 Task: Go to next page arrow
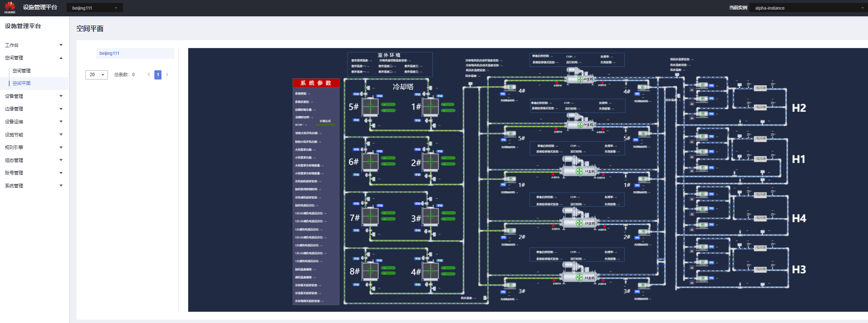point(167,74)
